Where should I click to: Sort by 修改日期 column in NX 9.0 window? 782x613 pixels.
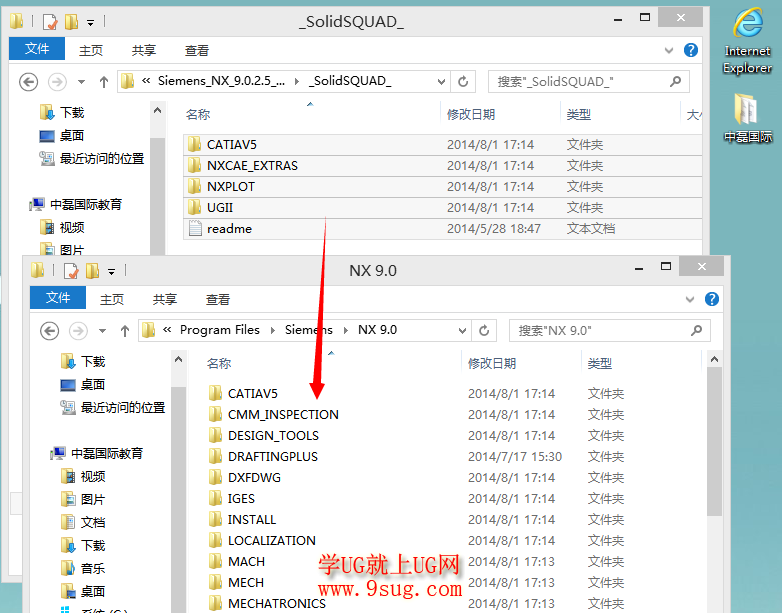click(492, 364)
